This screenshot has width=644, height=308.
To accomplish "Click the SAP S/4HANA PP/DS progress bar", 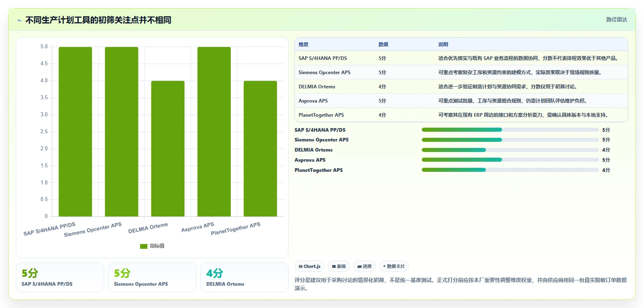I will click(x=510, y=130).
